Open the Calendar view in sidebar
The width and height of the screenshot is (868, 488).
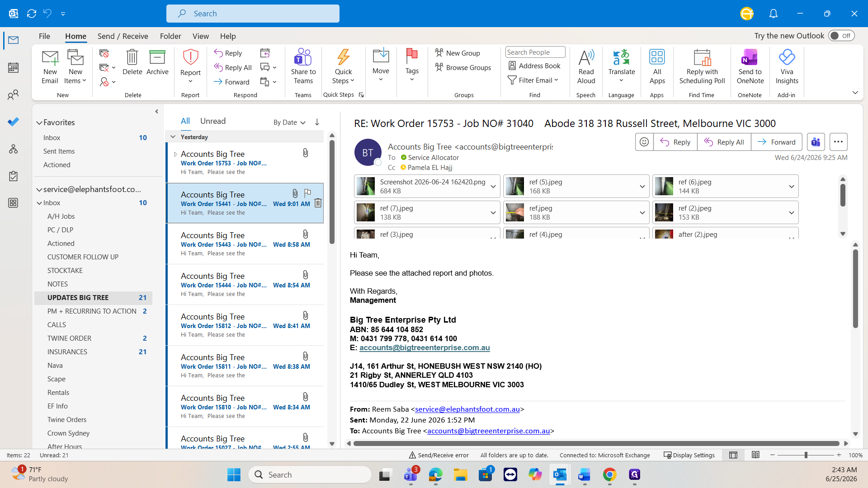pyautogui.click(x=13, y=68)
